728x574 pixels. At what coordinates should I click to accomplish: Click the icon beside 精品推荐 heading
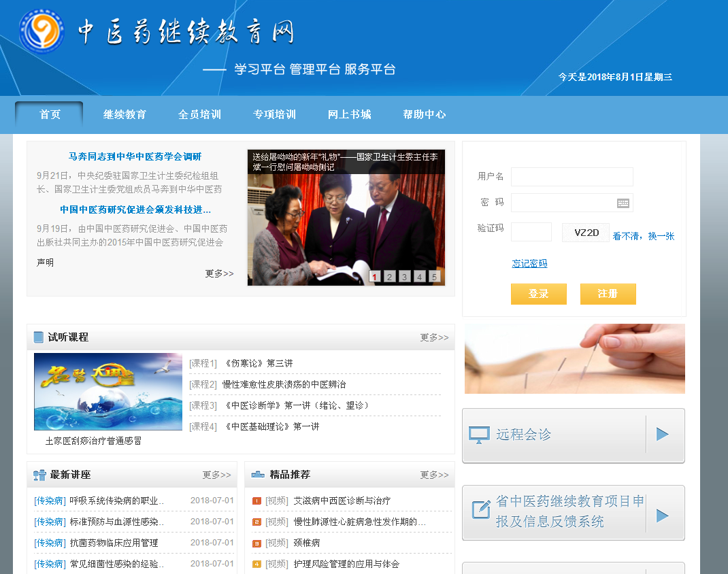pyautogui.click(x=258, y=475)
